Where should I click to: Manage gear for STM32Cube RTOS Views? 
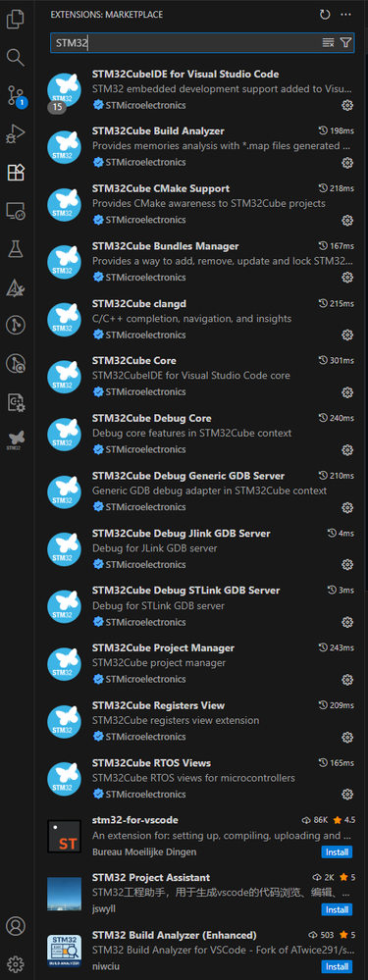[x=348, y=795]
